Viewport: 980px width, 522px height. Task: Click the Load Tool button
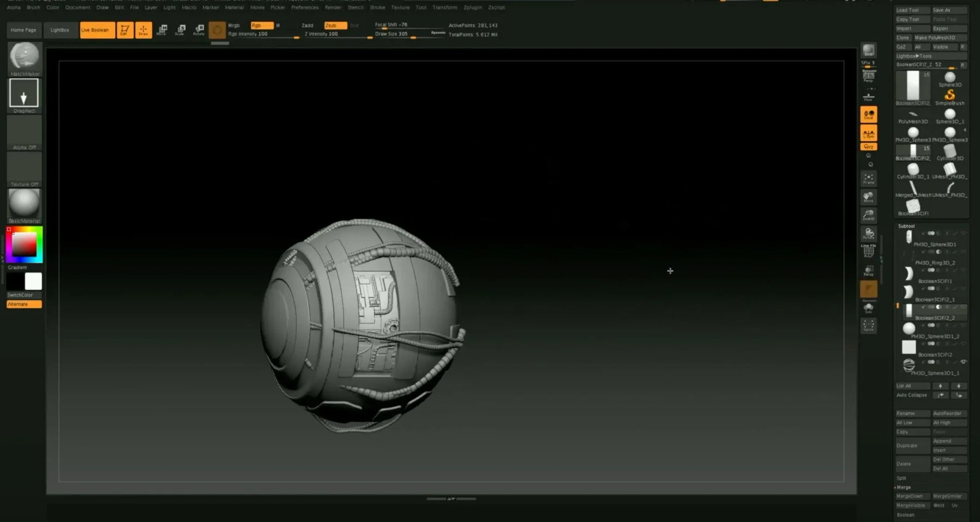(912, 10)
